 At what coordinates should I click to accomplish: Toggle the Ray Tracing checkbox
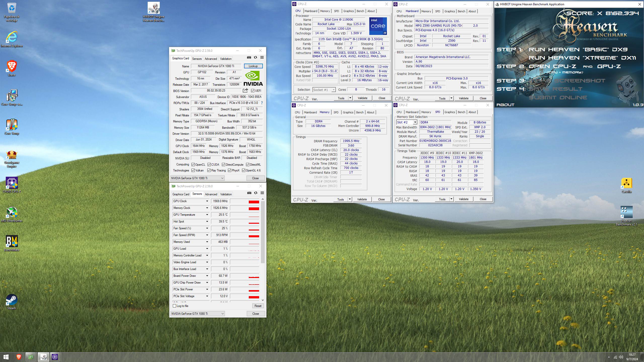209,170
